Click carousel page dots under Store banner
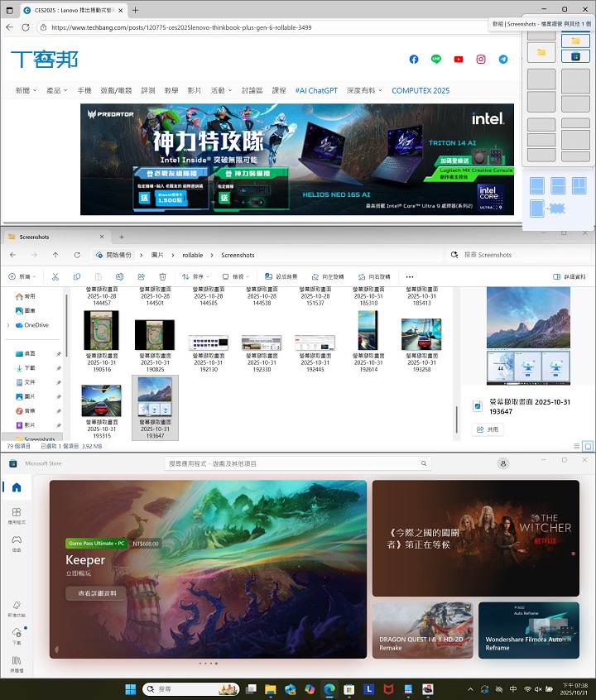The image size is (596, 700). coord(209,664)
